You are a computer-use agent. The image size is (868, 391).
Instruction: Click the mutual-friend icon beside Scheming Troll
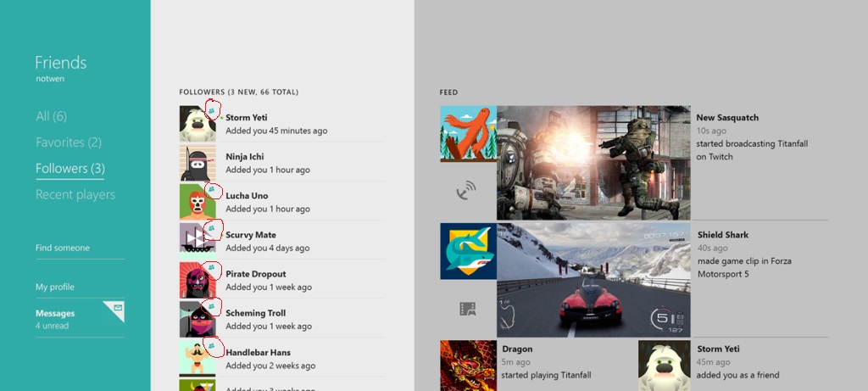pos(211,306)
